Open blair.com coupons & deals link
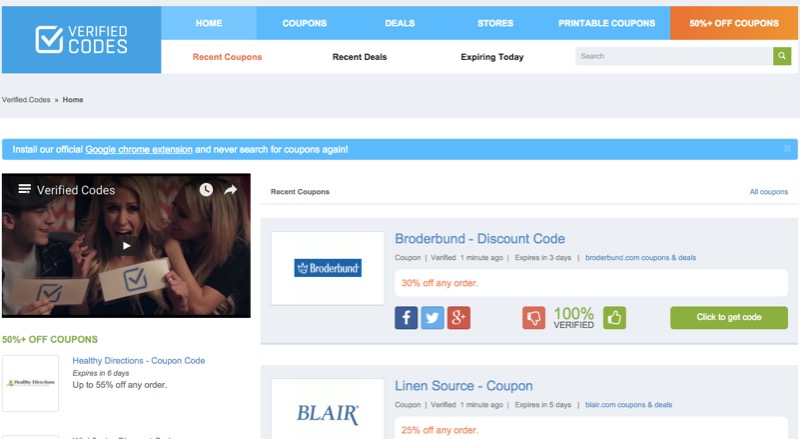The height and width of the screenshot is (439, 800). [628, 404]
